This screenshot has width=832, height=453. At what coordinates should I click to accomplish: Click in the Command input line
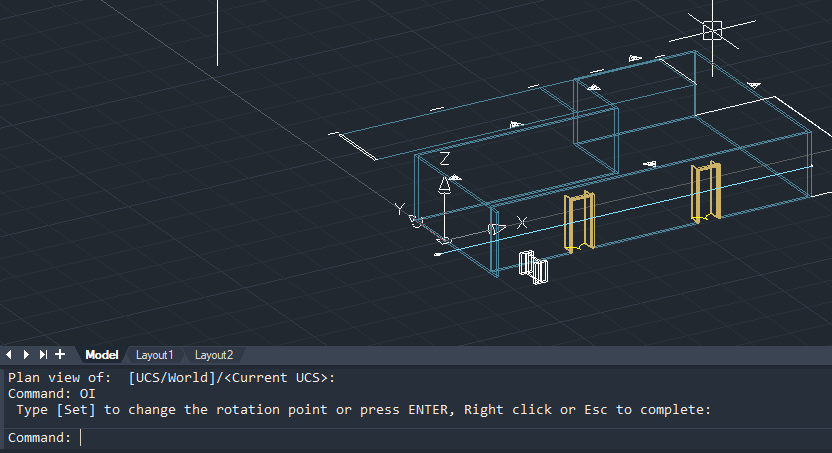click(x=416, y=438)
